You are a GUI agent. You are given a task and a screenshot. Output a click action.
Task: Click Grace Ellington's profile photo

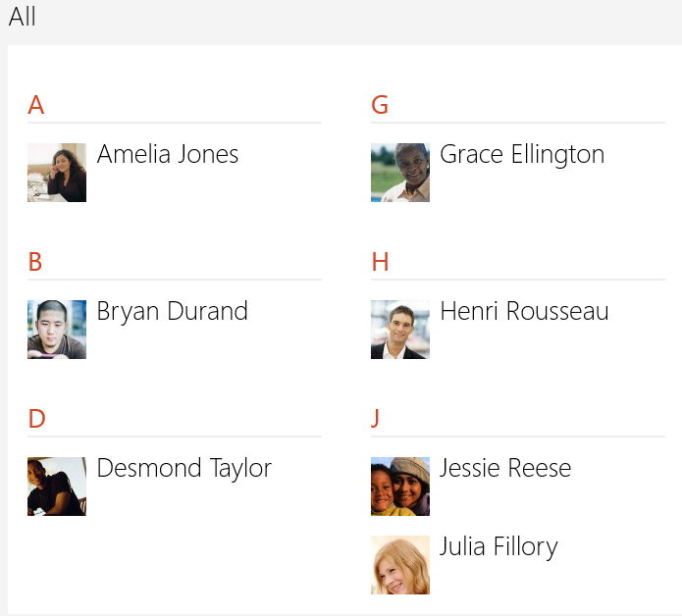click(x=400, y=173)
